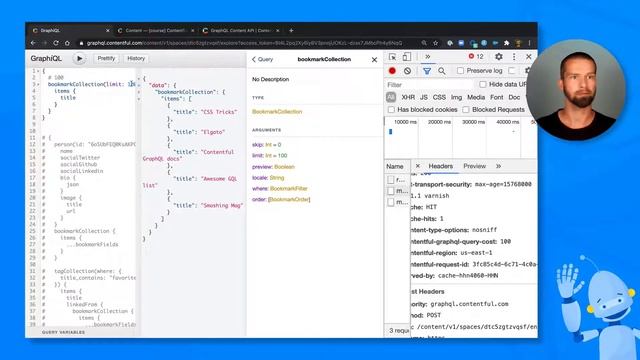Screen dimensions: 640x360
Task: Enable Has blocked cookies checkbox
Action: click(x=391, y=109)
